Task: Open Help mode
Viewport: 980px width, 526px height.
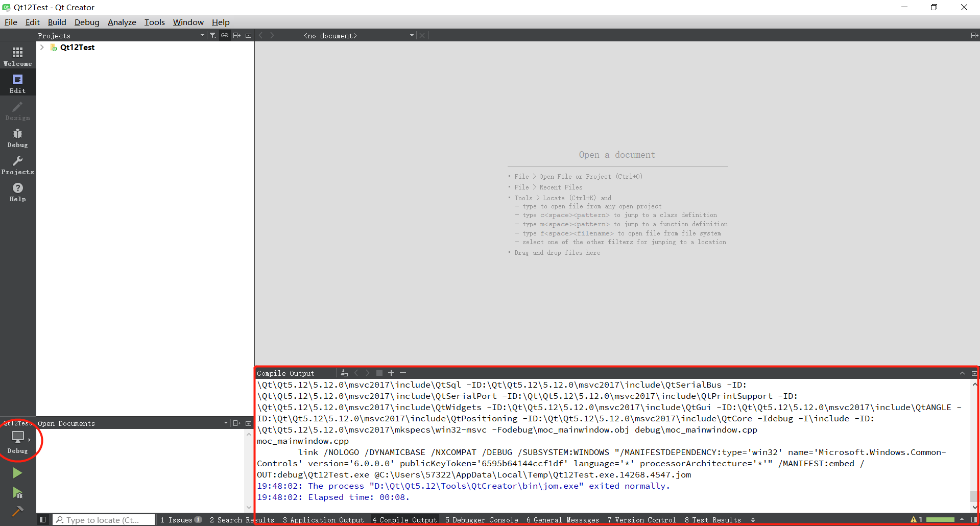Action: pyautogui.click(x=18, y=192)
